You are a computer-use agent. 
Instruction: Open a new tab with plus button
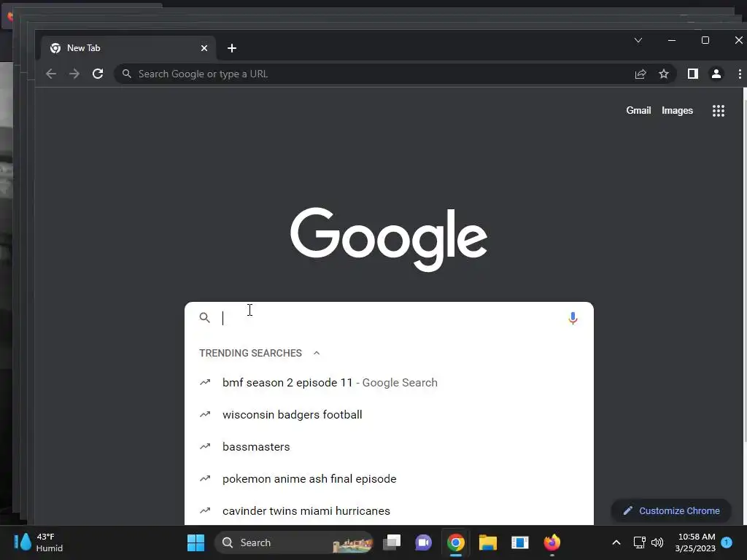pyautogui.click(x=232, y=48)
